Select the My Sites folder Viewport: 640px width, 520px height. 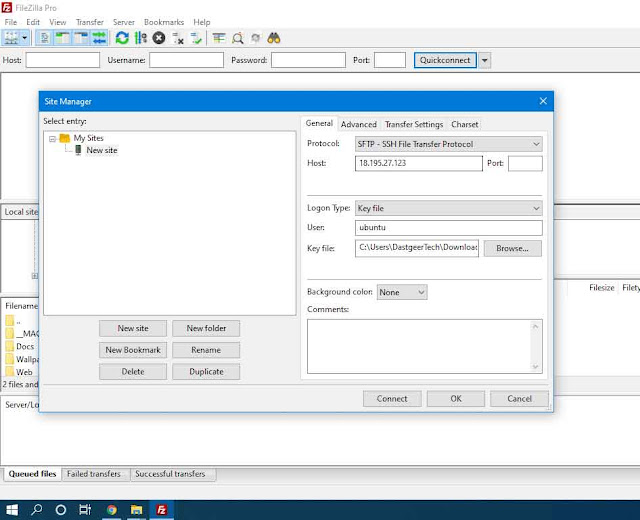(x=88, y=138)
